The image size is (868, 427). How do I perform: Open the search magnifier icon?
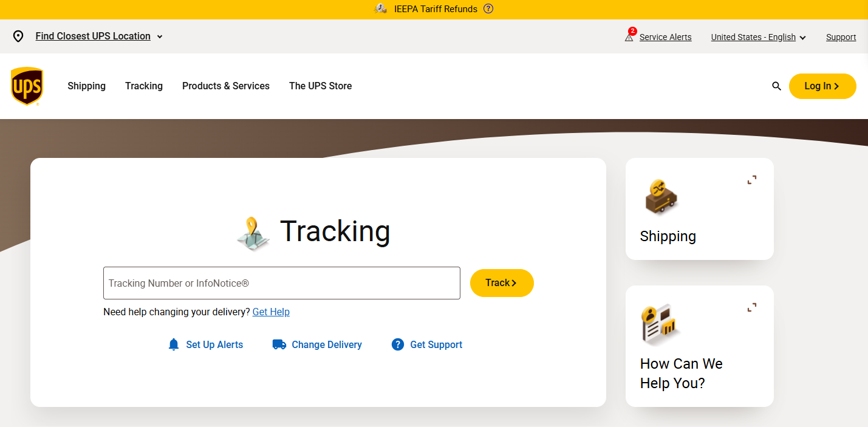click(x=776, y=86)
